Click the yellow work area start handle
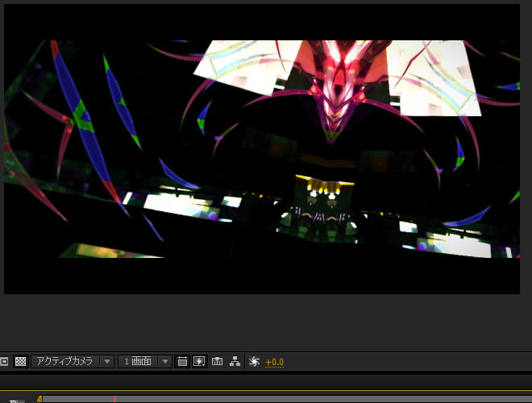Screen dimensions: 532x403 [39, 399]
